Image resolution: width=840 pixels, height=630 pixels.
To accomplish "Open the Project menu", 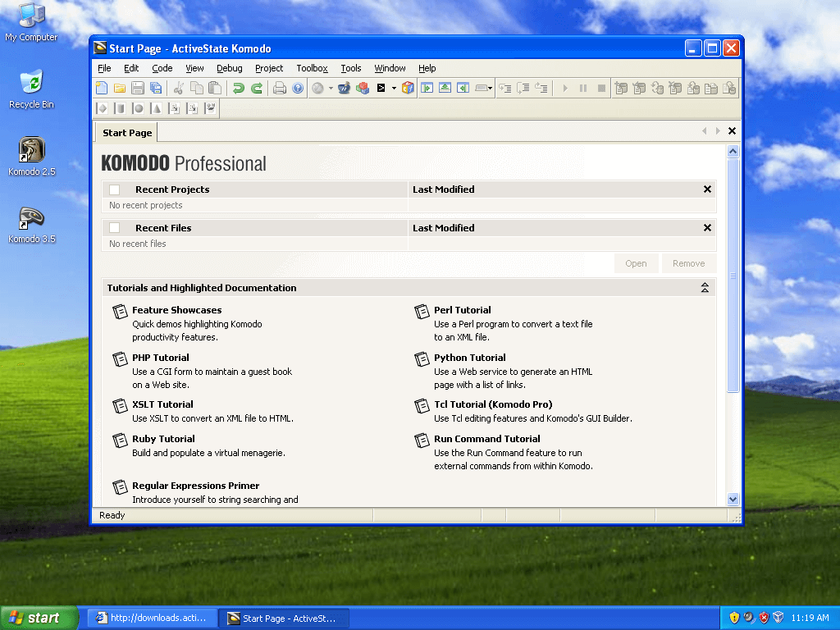I will (269, 68).
